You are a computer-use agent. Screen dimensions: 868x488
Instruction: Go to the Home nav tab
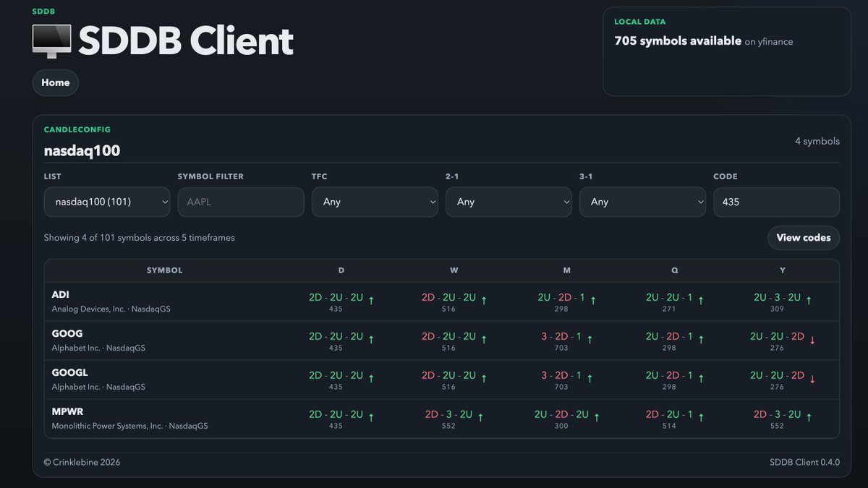56,82
